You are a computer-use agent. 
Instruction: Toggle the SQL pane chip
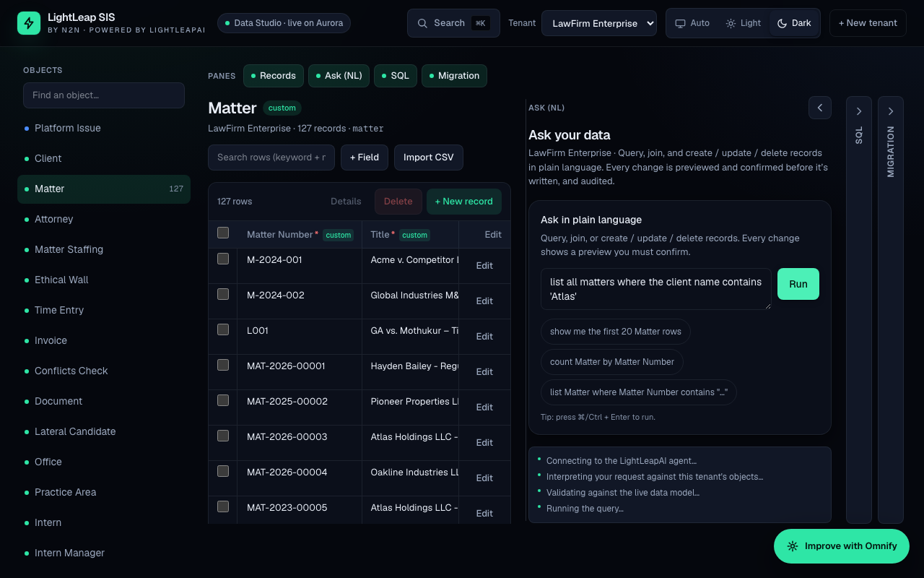(x=396, y=76)
